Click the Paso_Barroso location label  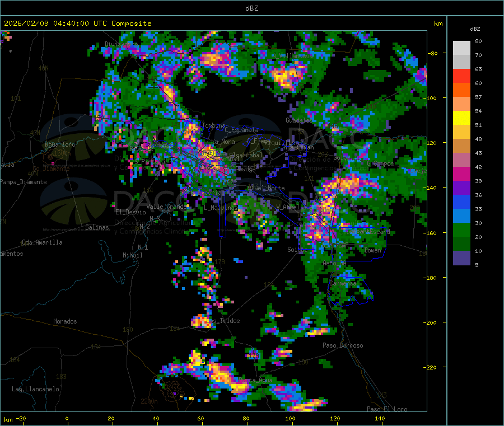click(x=343, y=345)
